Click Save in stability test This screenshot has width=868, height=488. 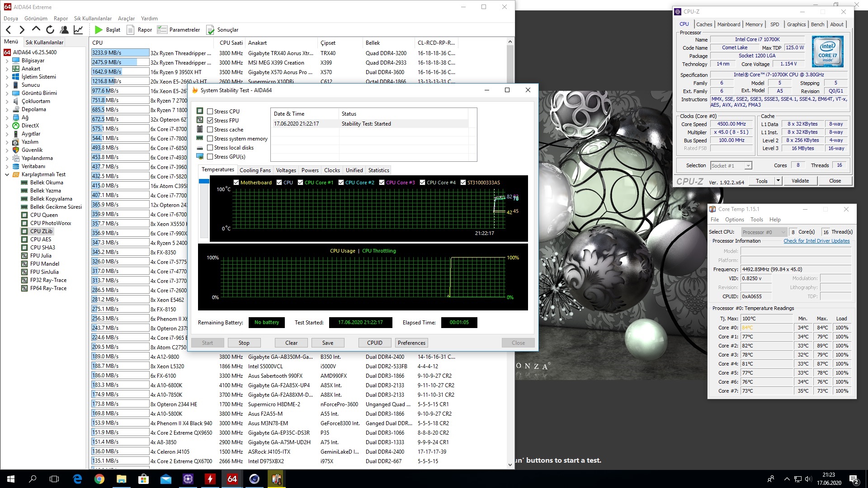[x=328, y=343]
